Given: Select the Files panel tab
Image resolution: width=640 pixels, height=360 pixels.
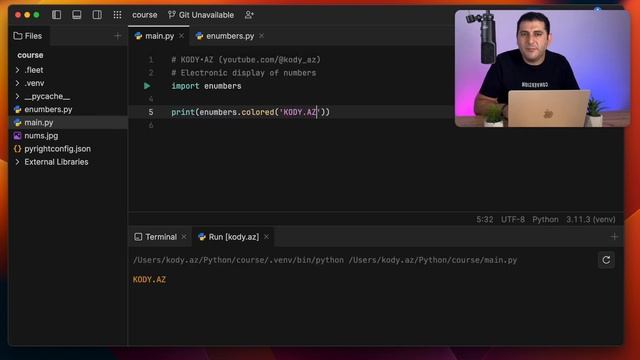Looking at the screenshot, I should click(x=28, y=36).
